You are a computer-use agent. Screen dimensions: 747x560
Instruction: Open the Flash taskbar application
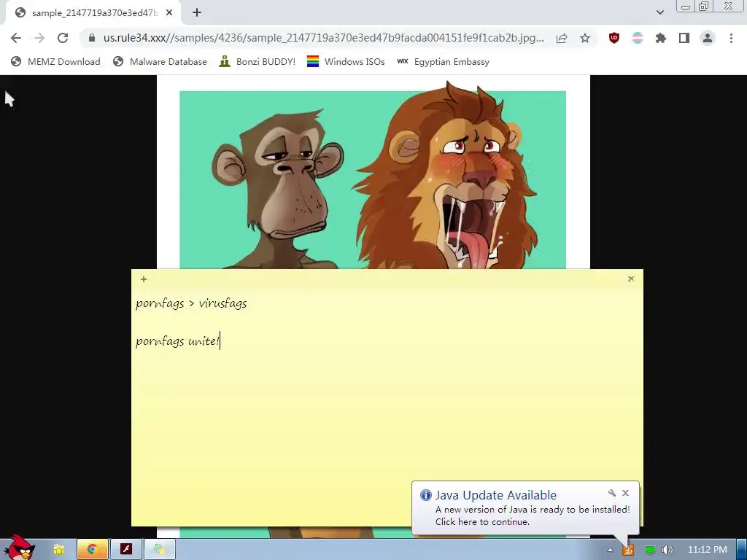click(x=125, y=550)
